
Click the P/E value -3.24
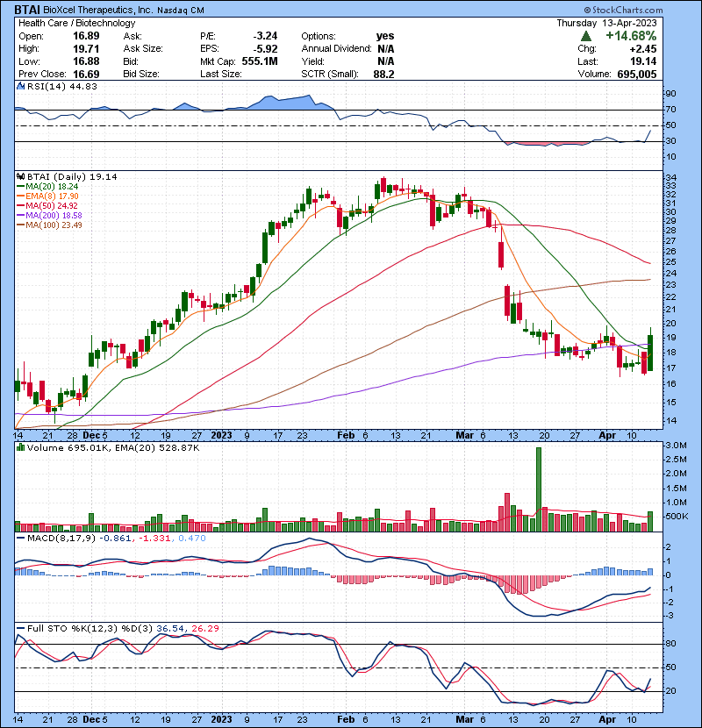pos(265,36)
